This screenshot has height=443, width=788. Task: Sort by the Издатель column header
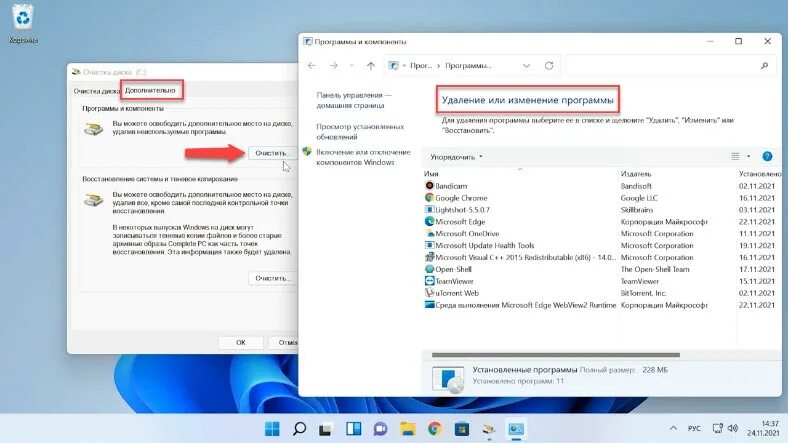(x=636, y=174)
